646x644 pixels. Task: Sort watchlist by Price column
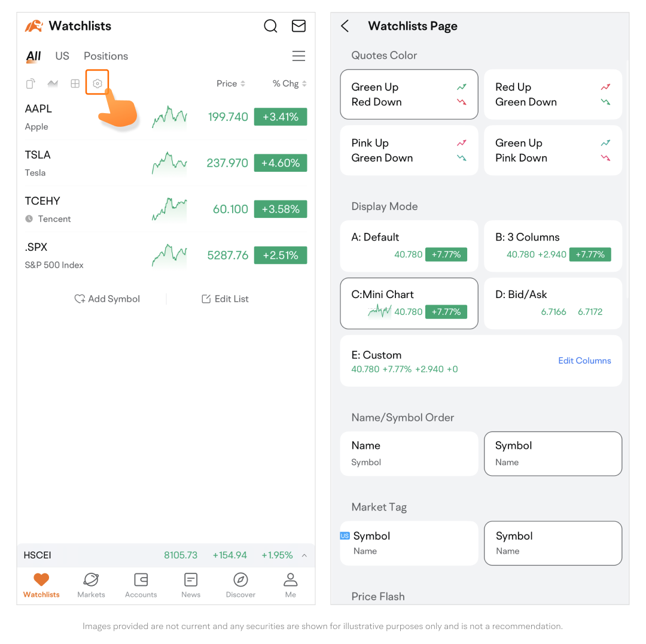click(230, 84)
